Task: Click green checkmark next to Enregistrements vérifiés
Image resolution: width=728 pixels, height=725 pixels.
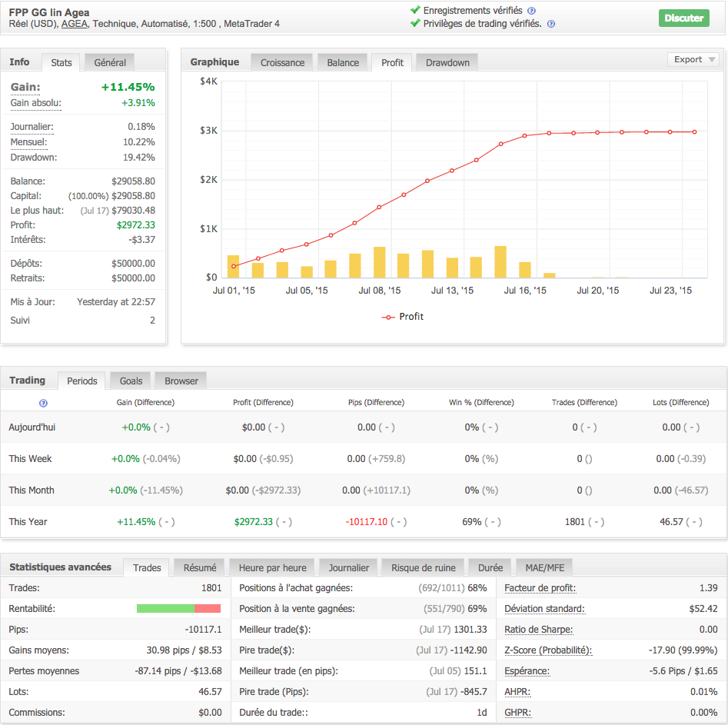Action: tap(415, 11)
